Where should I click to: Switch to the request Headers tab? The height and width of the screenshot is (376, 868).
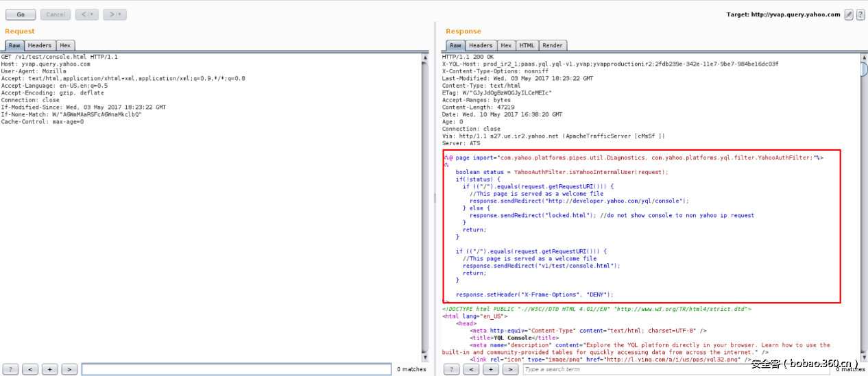(x=39, y=45)
